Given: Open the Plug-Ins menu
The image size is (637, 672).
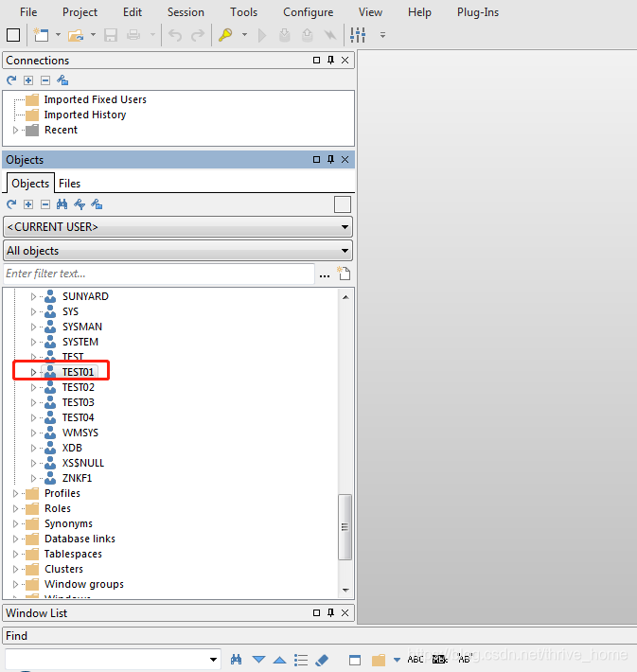Looking at the screenshot, I should pos(478,12).
